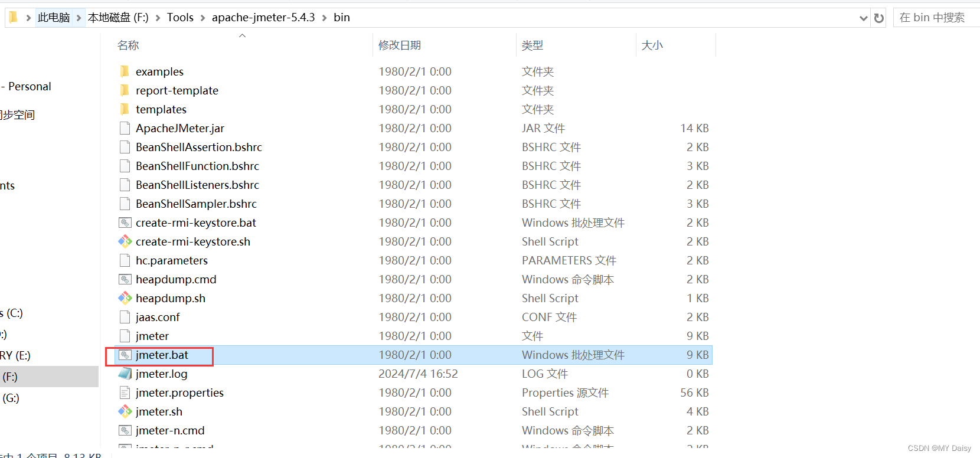Expand the chevron before 此电脑 breadcrumb
This screenshot has height=458, width=980.
(x=28, y=18)
